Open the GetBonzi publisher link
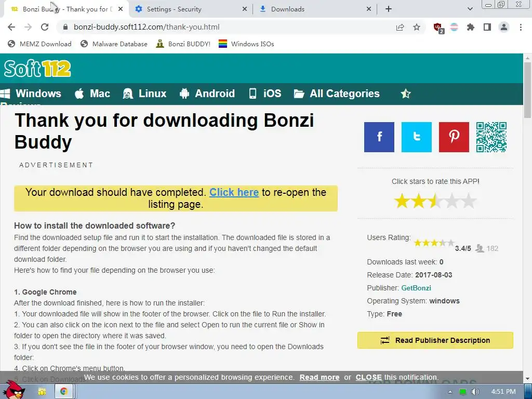The image size is (532, 399). [416, 288]
